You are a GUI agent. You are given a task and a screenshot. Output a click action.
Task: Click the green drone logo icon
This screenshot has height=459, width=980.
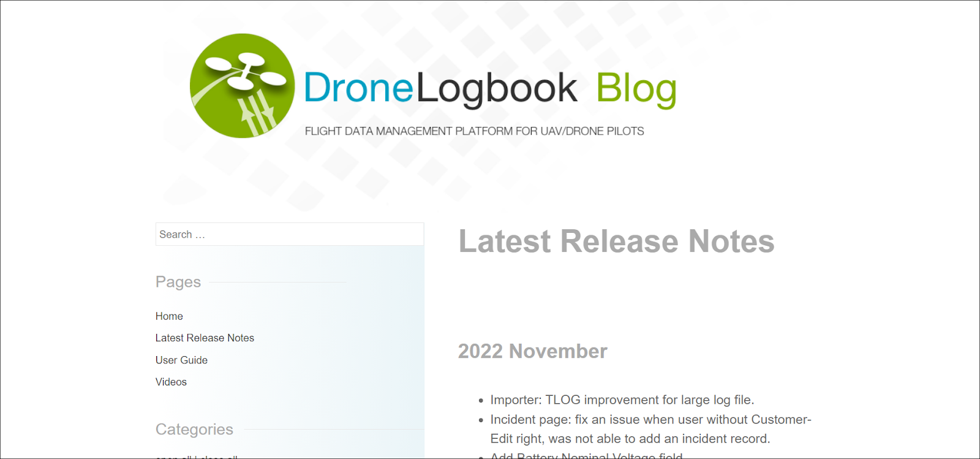pos(242,86)
